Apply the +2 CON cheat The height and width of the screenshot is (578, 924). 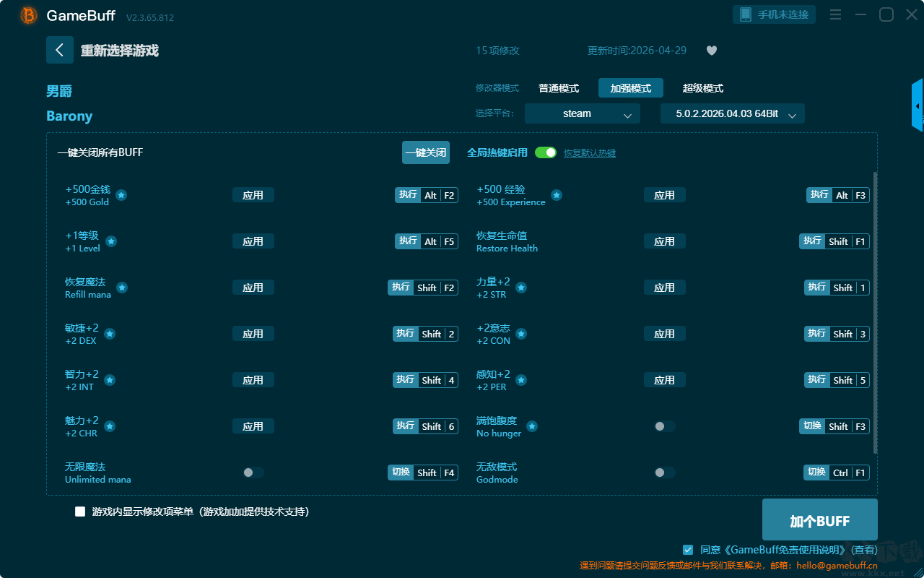(x=665, y=334)
